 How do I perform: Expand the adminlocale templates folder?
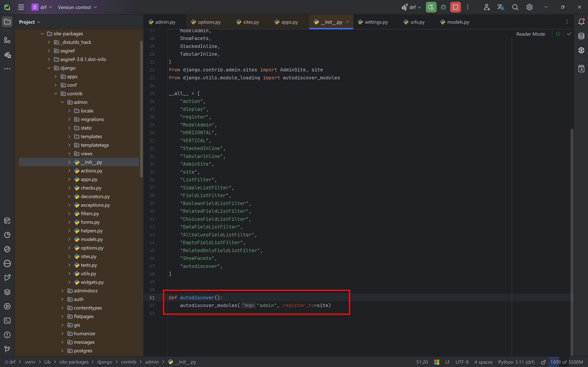coord(69,136)
